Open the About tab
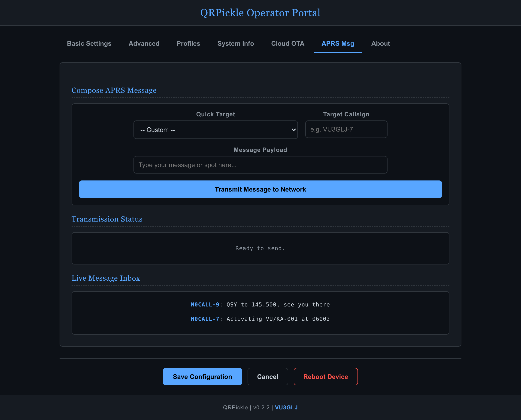Screen dimensions: 521x420 tap(381, 44)
